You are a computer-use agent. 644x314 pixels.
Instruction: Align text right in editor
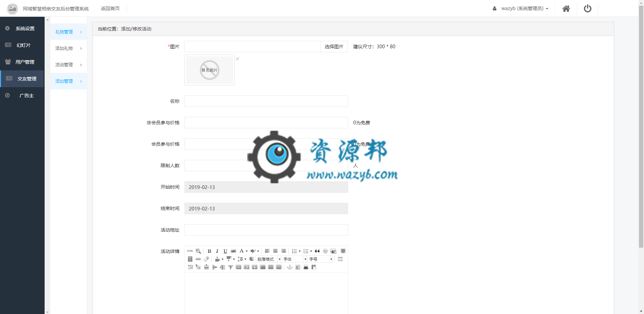[283, 251]
